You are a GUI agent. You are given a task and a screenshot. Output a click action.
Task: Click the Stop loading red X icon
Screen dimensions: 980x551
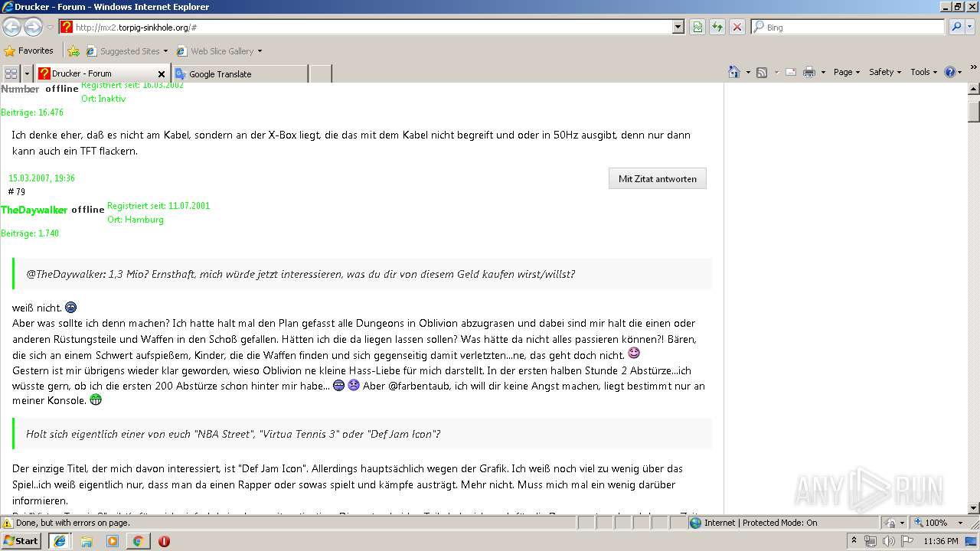pos(737,27)
